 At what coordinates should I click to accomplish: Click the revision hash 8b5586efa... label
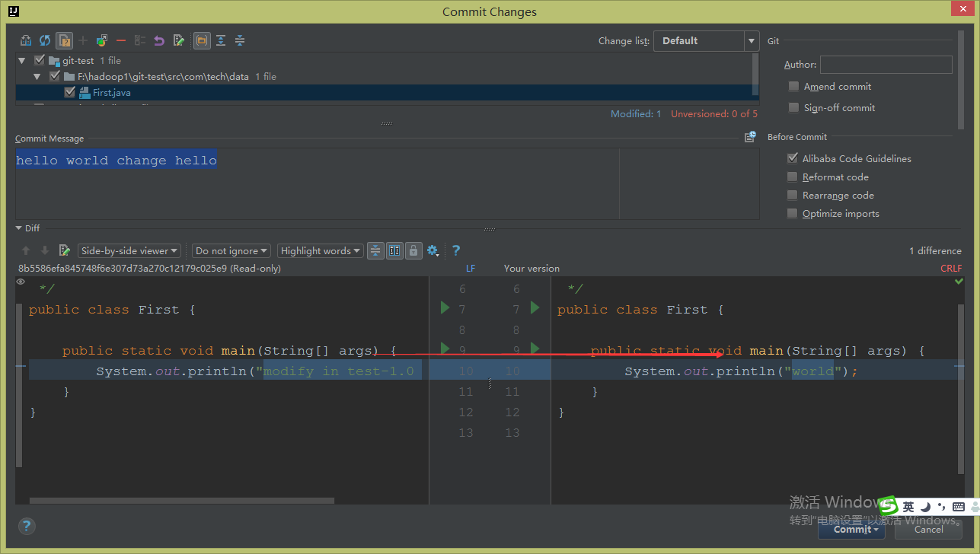149,268
